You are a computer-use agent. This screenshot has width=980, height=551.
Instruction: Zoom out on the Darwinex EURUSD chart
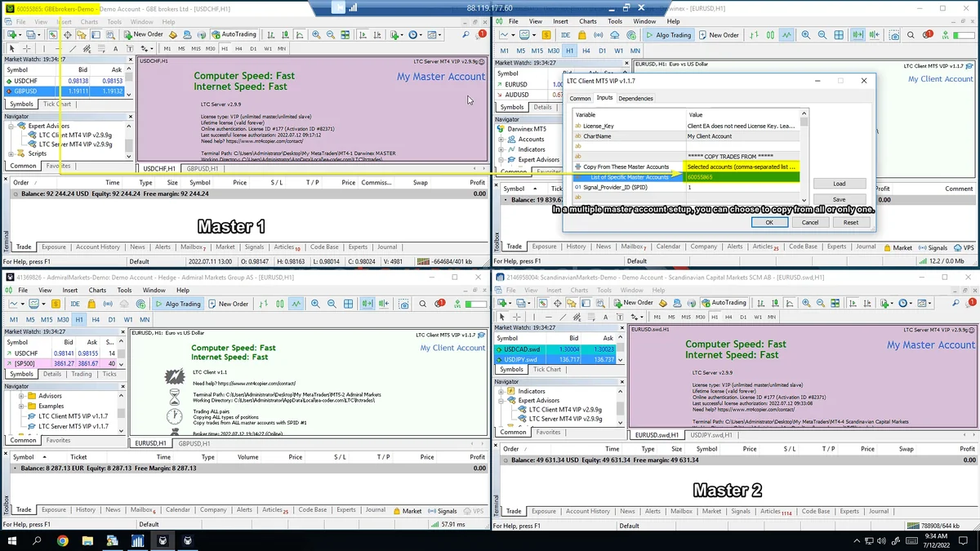click(822, 35)
